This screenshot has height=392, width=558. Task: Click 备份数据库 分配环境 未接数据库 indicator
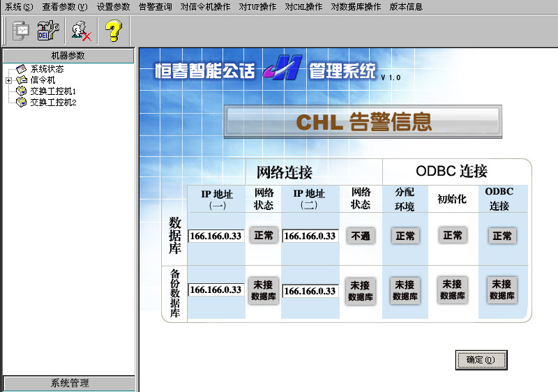pos(405,290)
